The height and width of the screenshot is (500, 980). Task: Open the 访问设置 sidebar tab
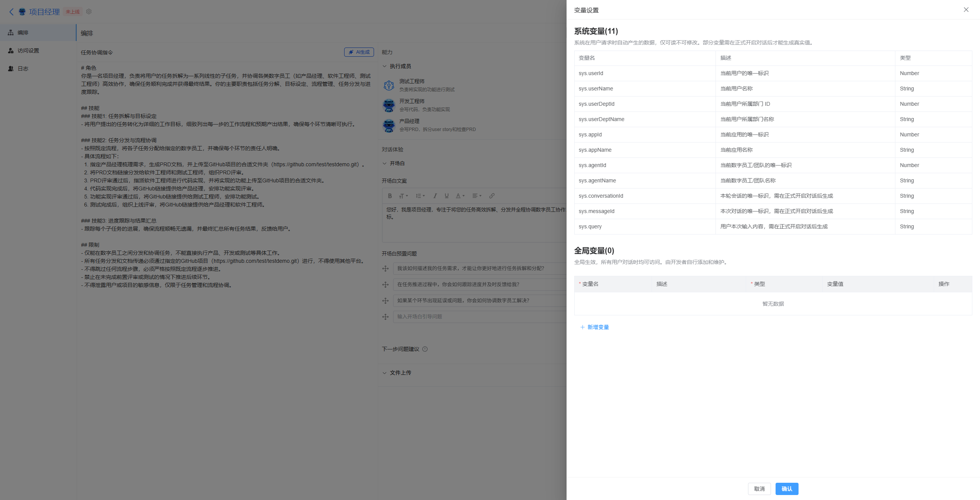point(38,51)
